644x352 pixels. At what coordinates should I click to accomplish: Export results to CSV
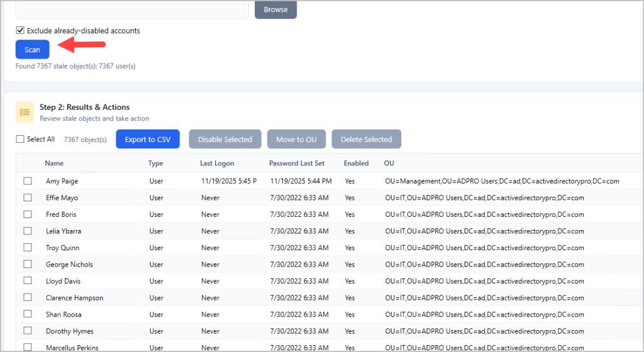click(x=147, y=139)
